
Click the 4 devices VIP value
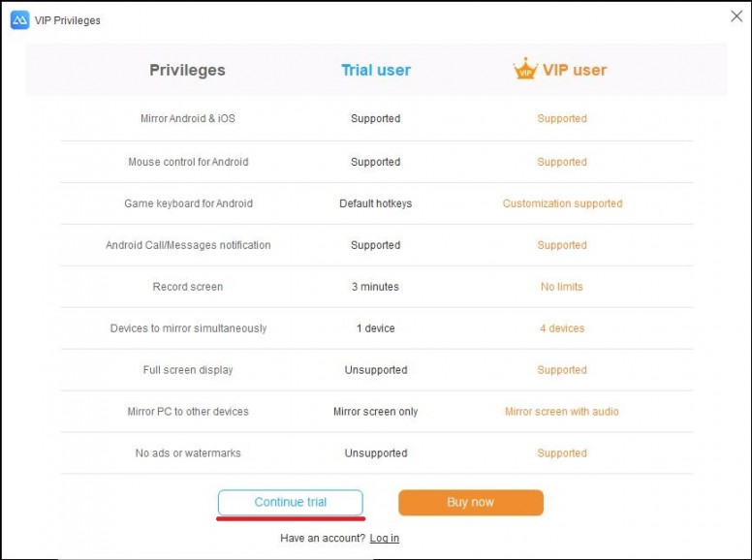tap(562, 328)
